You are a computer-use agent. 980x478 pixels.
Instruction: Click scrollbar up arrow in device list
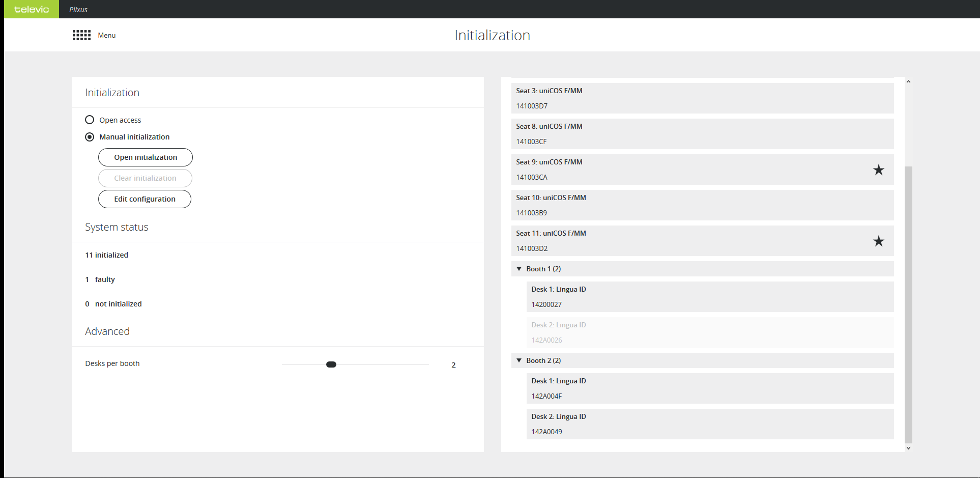(x=908, y=82)
